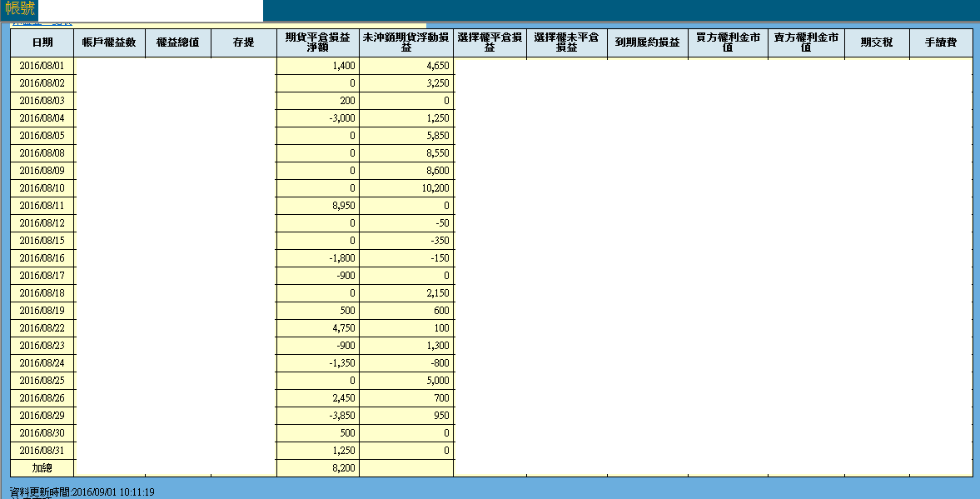Select the 2016/08/05 date cell

coord(42,136)
